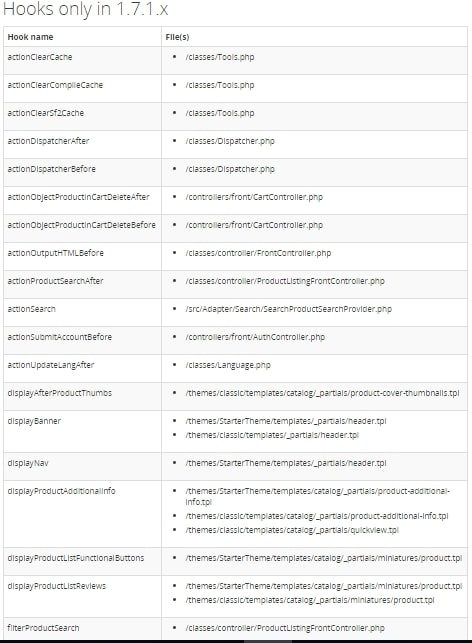Viewport: 472px width, 643px height.
Task: Click CartController.php path in DeleteBefore row
Action: click(254, 225)
